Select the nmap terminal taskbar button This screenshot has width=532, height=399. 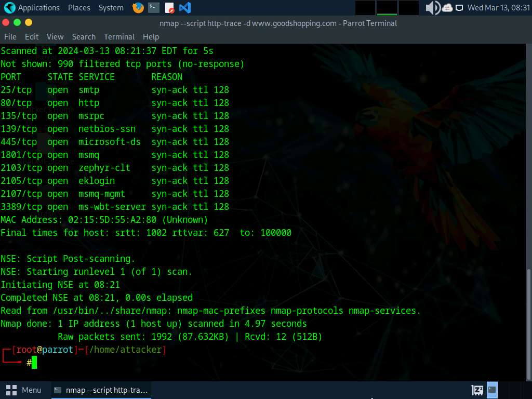101,390
